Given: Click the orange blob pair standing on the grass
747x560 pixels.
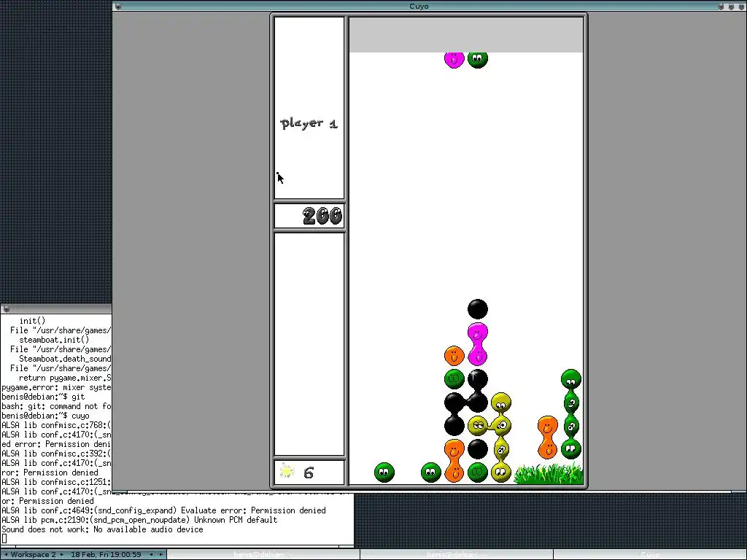Looking at the screenshot, I should click(547, 437).
